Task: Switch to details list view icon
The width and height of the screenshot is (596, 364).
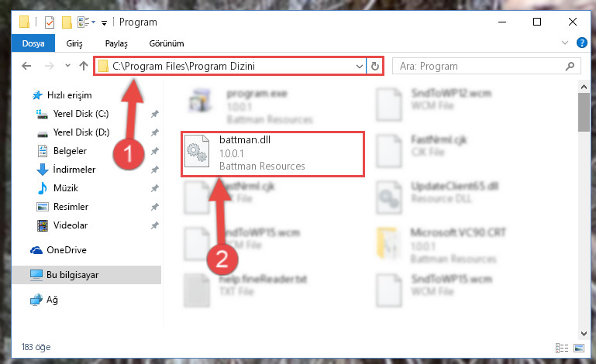Action: click(x=562, y=348)
